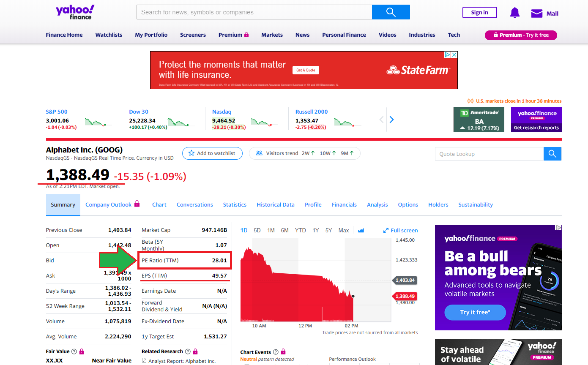The width and height of the screenshot is (588, 365).
Task: Open the Dow 30 index link
Action: (x=139, y=112)
